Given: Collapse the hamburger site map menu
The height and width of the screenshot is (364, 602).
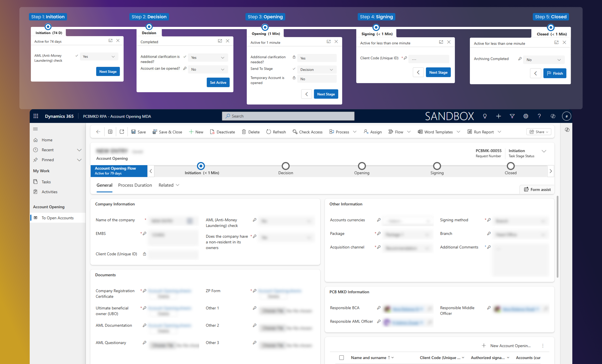Looking at the screenshot, I should coord(35,129).
